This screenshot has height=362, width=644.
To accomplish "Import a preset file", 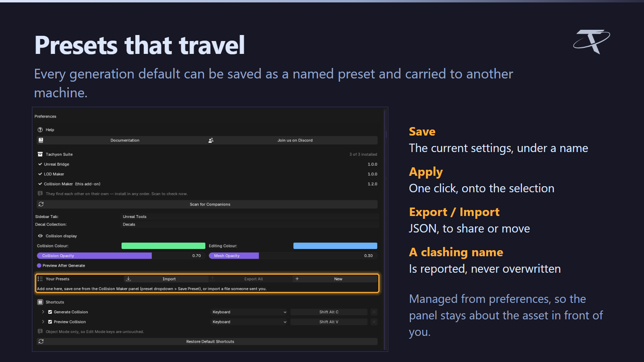I will tap(166, 279).
